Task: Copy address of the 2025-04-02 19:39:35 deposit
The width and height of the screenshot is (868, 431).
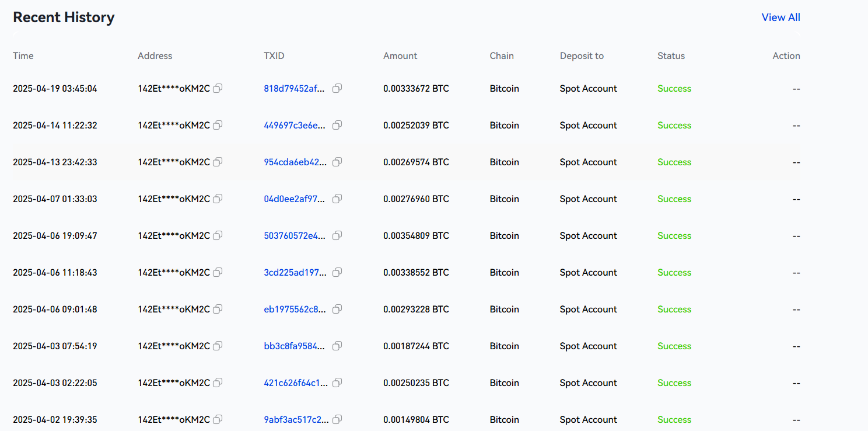Action: (x=218, y=420)
